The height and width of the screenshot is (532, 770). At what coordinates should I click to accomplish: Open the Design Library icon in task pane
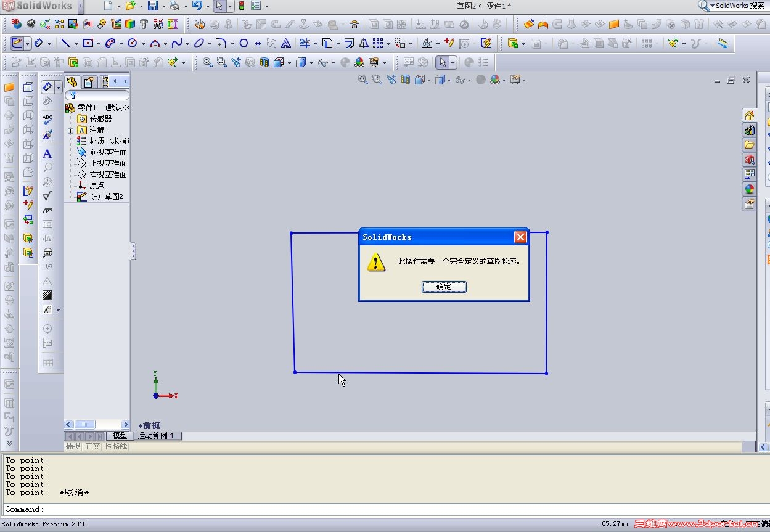tap(749, 131)
